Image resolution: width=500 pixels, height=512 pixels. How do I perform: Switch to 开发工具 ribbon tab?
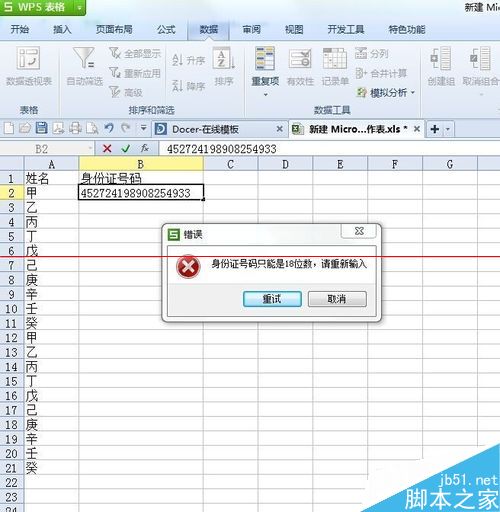point(346,30)
